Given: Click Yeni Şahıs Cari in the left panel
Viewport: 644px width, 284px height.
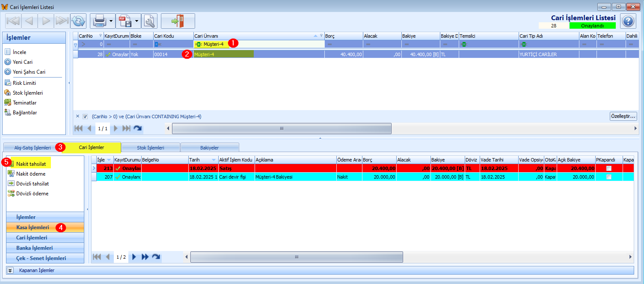Looking at the screenshot, I should point(29,72).
